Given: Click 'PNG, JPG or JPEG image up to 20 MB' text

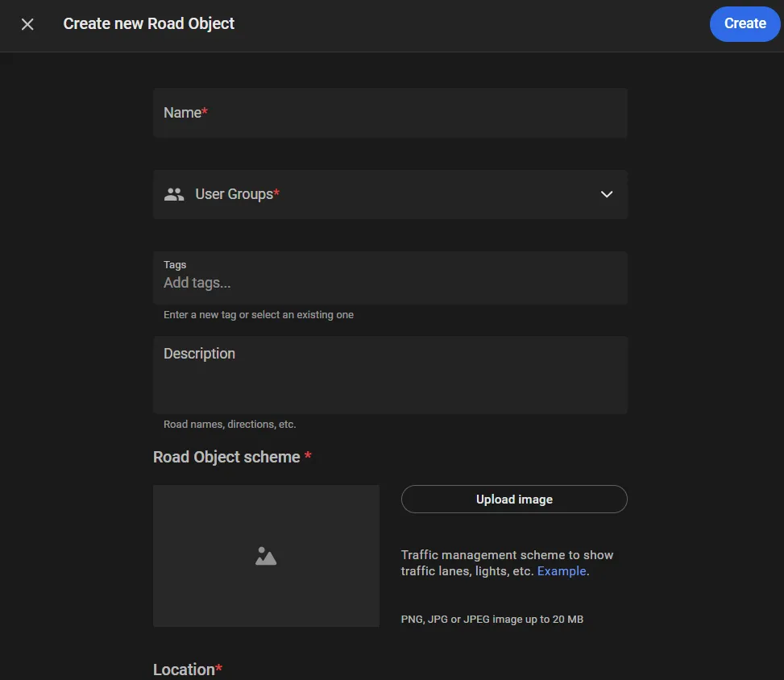Looking at the screenshot, I should click(x=492, y=620).
